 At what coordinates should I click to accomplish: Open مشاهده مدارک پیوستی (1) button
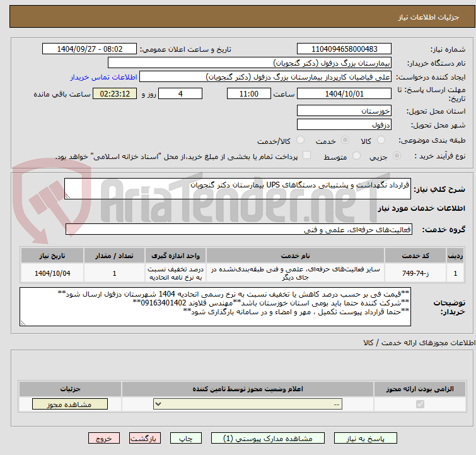point(267,439)
